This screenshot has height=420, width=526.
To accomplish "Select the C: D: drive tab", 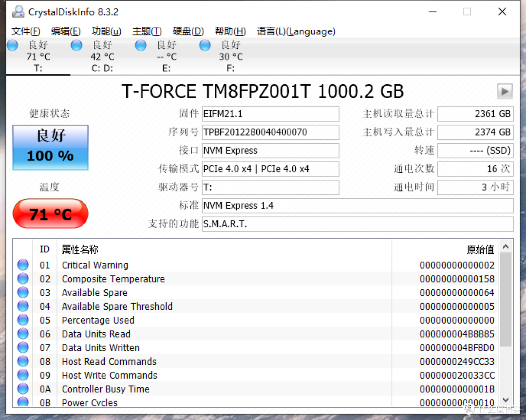I will (102, 57).
